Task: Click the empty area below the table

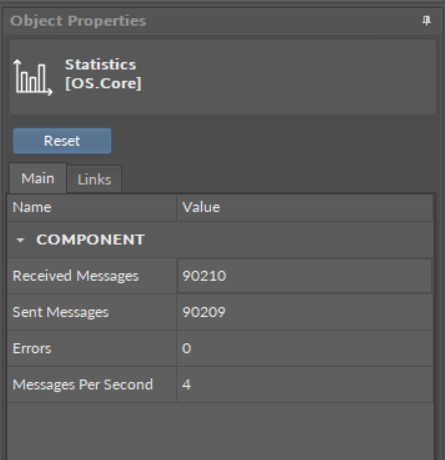Action: point(220,431)
